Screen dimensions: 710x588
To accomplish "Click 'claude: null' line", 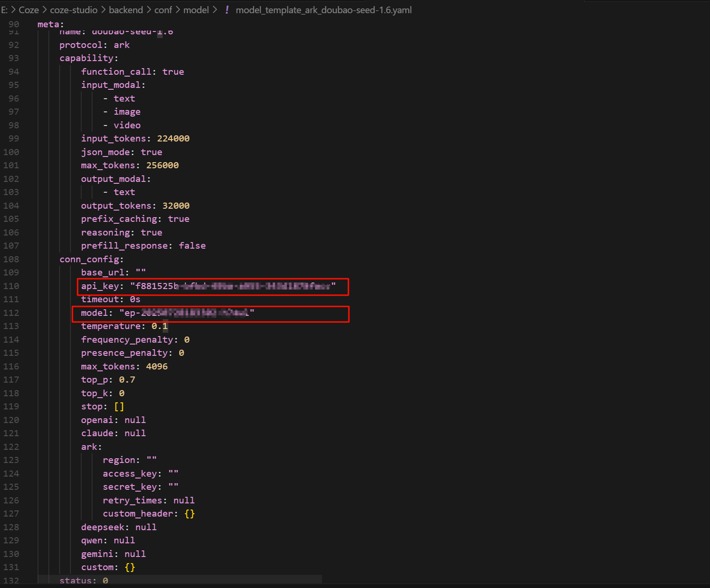I will coord(113,433).
